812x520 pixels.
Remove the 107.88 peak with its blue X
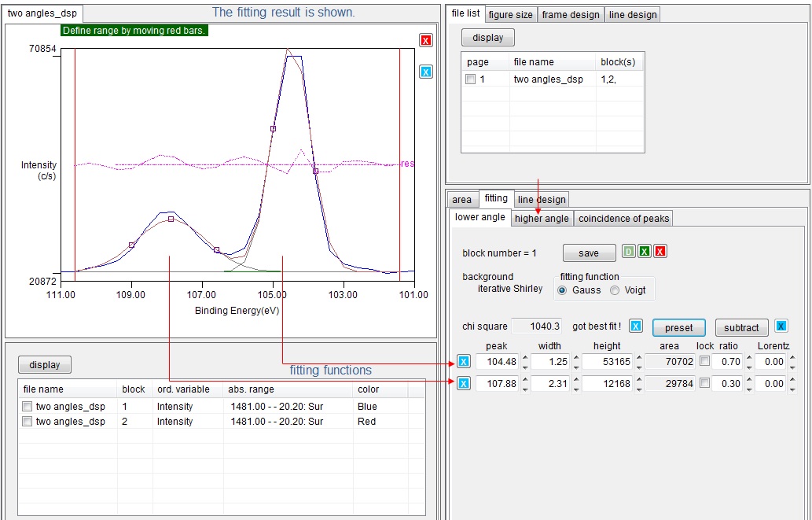coord(464,384)
